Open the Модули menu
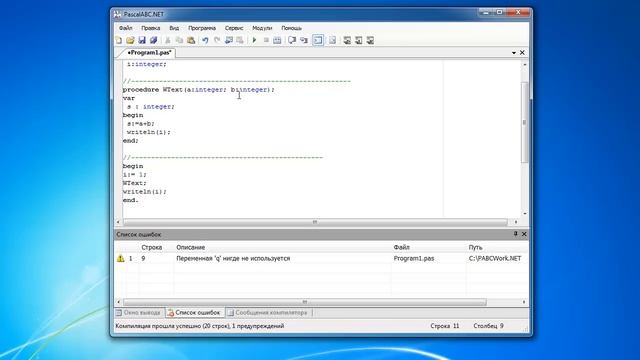The height and width of the screenshot is (360, 640). (x=262, y=28)
